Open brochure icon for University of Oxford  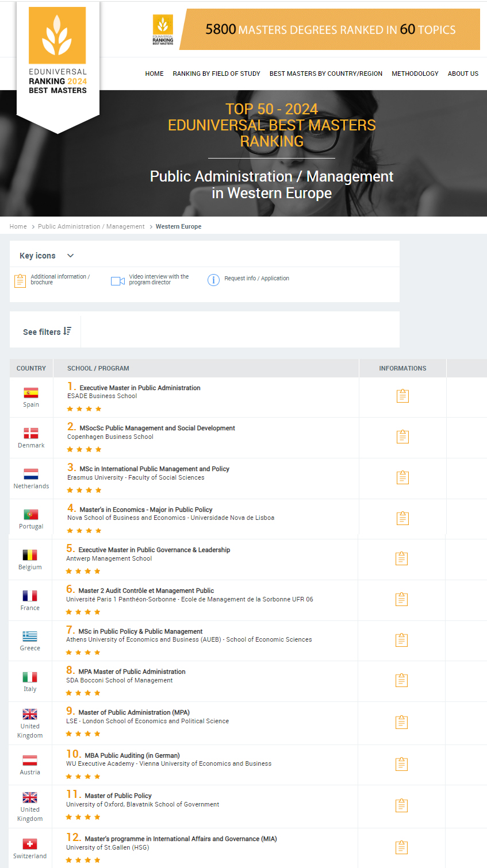402,805
